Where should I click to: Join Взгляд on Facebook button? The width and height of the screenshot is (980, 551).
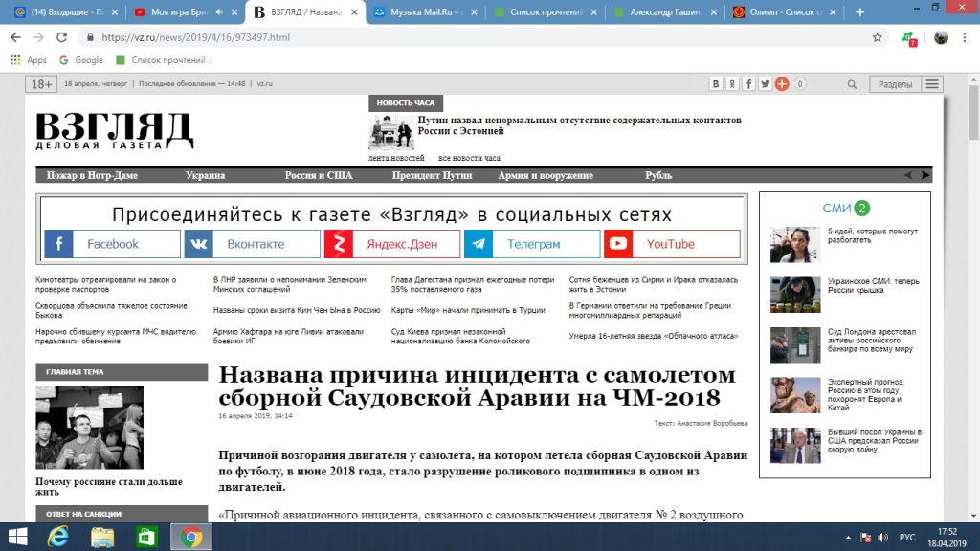[113, 244]
